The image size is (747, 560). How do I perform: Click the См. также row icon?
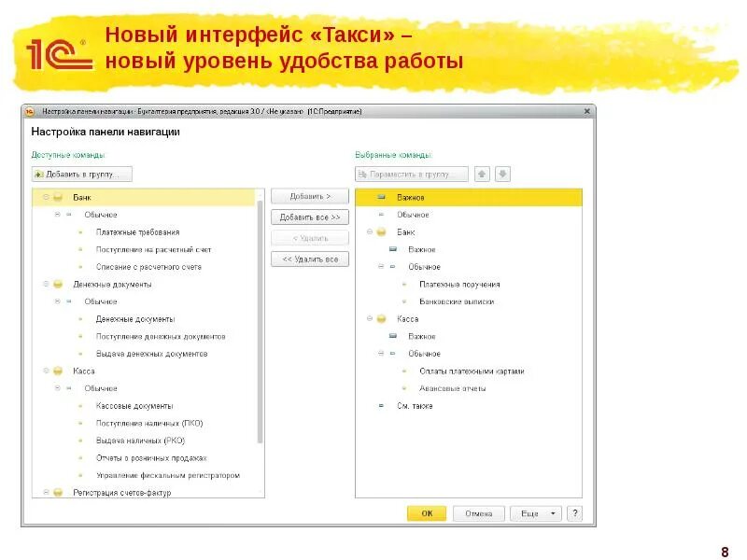pyautogui.click(x=381, y=406)
